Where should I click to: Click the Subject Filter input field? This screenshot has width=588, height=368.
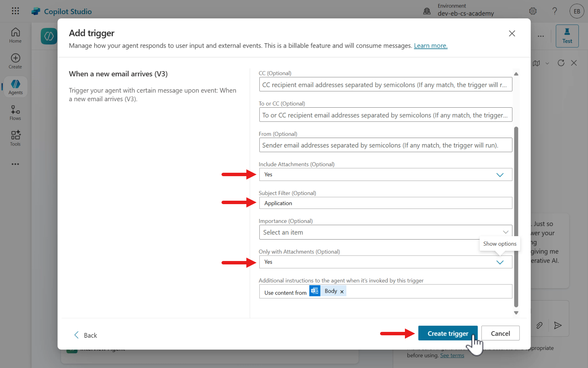click(x=386, y=203)
